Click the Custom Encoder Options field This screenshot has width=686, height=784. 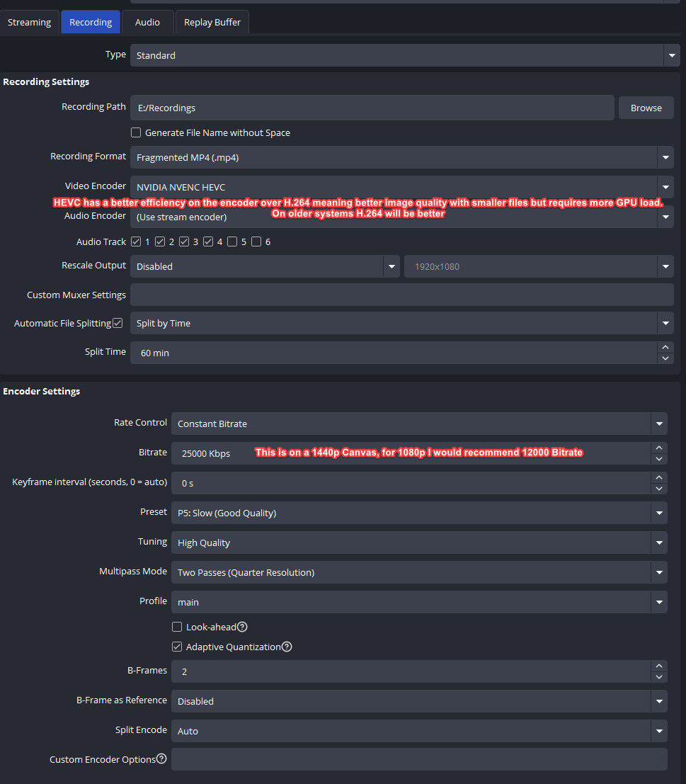419,759
